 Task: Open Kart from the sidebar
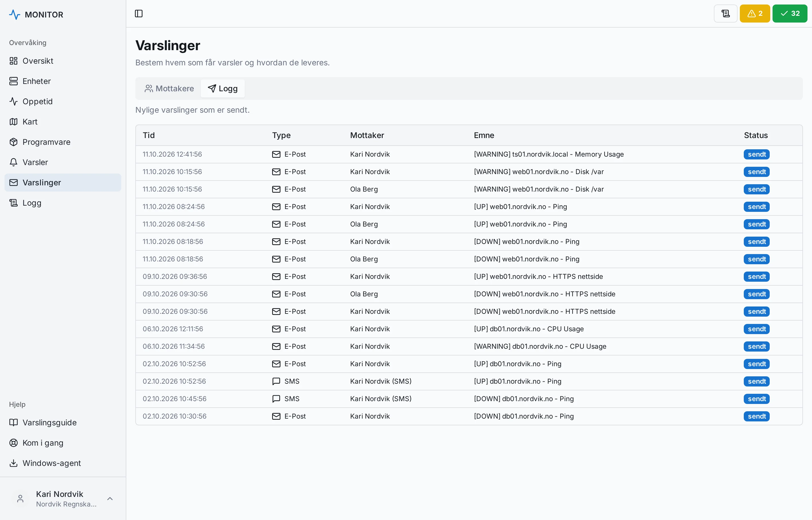coord(63,122)
